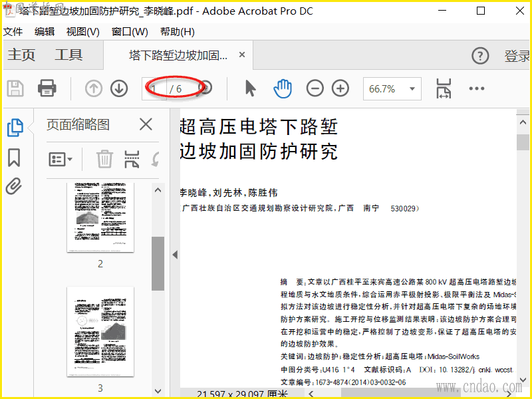Open the Help question mark icon
Viewport: 532px width, 399px height.
[480, 56]
